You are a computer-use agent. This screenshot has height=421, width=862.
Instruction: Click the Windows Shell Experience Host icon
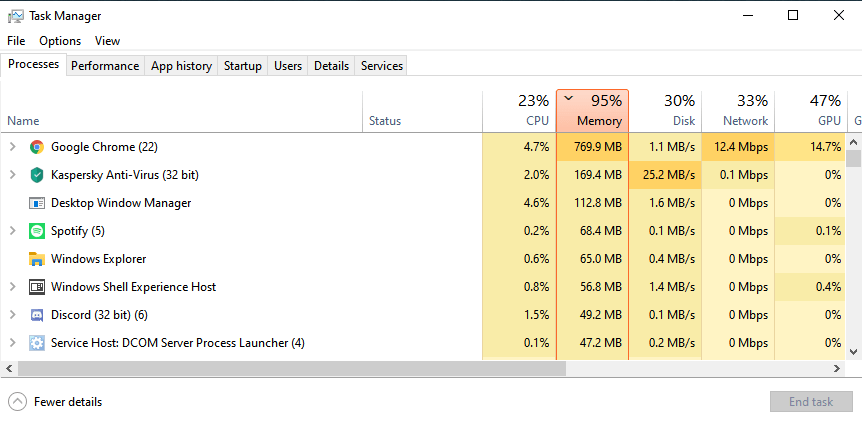pyautogui.click(x=37, y=287)
